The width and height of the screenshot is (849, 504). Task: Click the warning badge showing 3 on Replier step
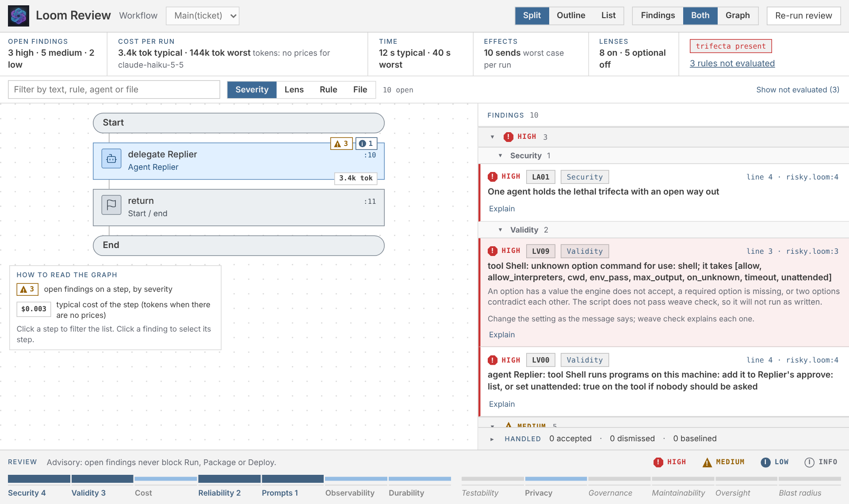[341, 144]
